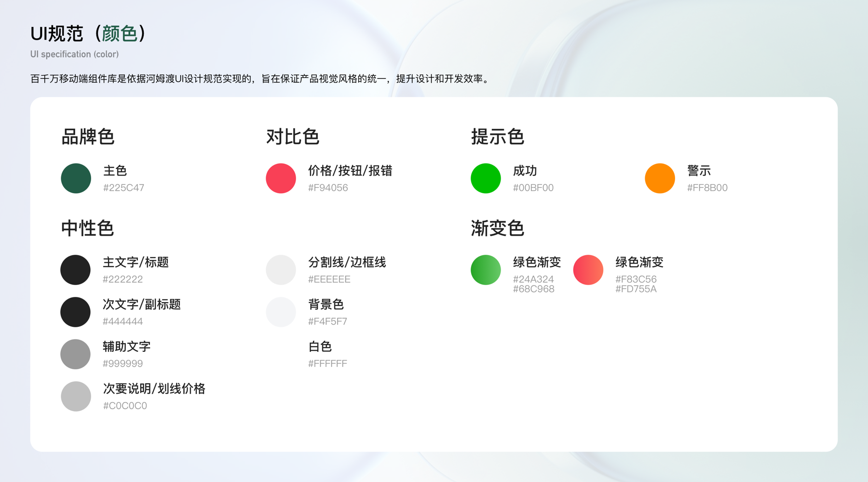Click the dark green 主色 brand swatch
This screenshot has width=868, height=482.
[76, 178]
